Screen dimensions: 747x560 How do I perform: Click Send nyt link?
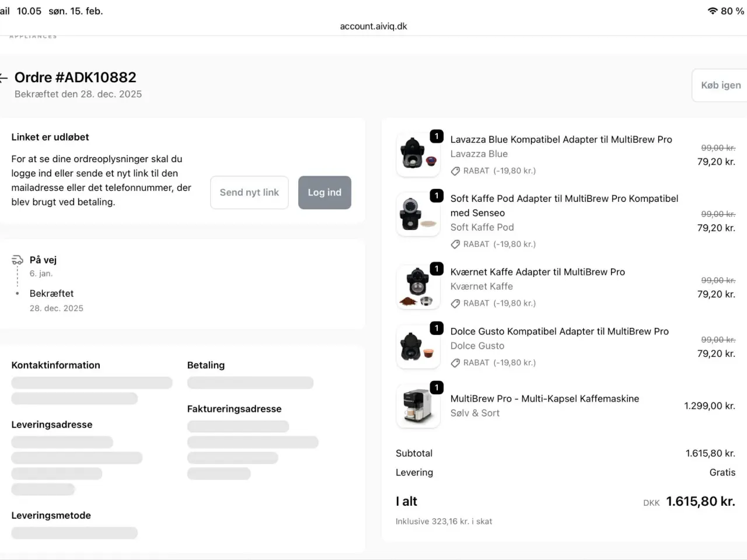click(249, 192)
